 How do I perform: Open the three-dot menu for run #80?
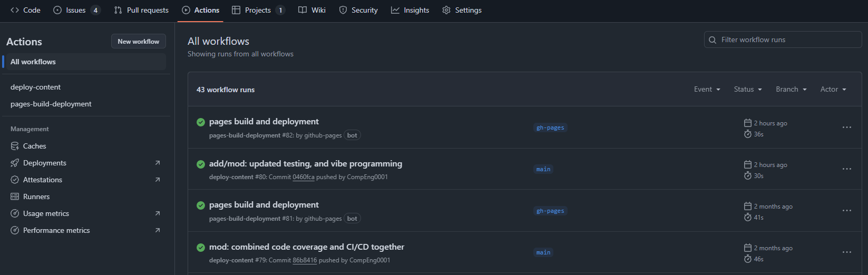(x=846, y=169)
